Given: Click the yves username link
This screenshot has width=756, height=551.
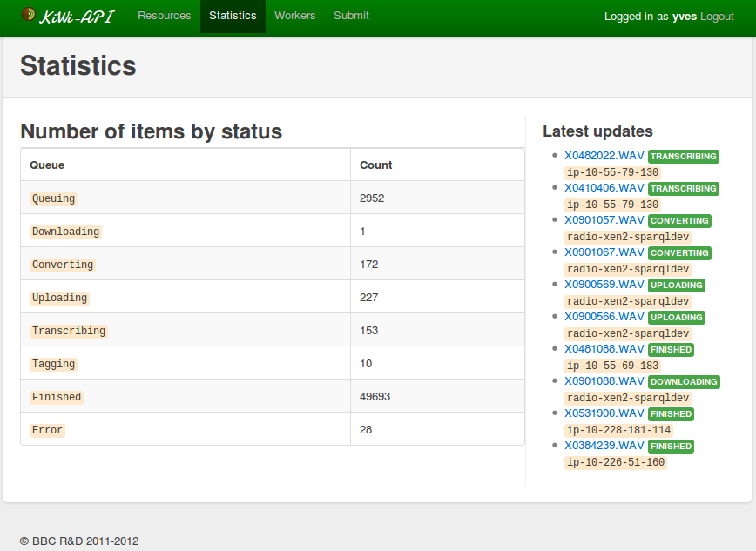Looking at the screenshot, I should click(x=683, y=17).
